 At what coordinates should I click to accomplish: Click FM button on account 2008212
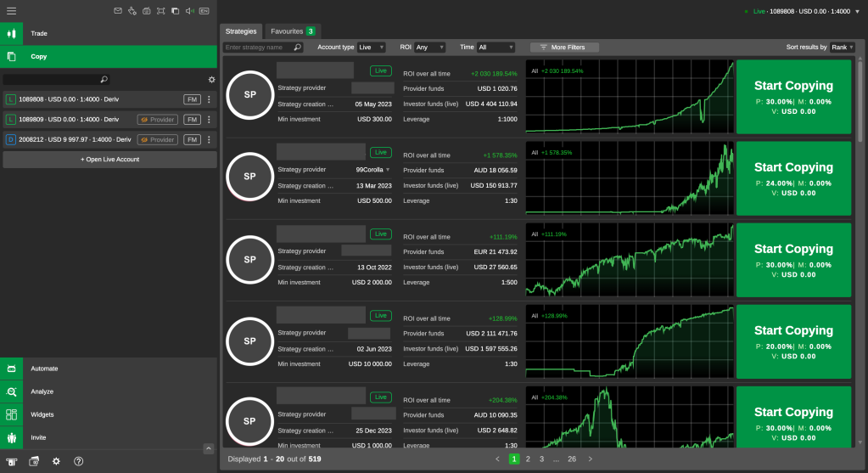192,139
